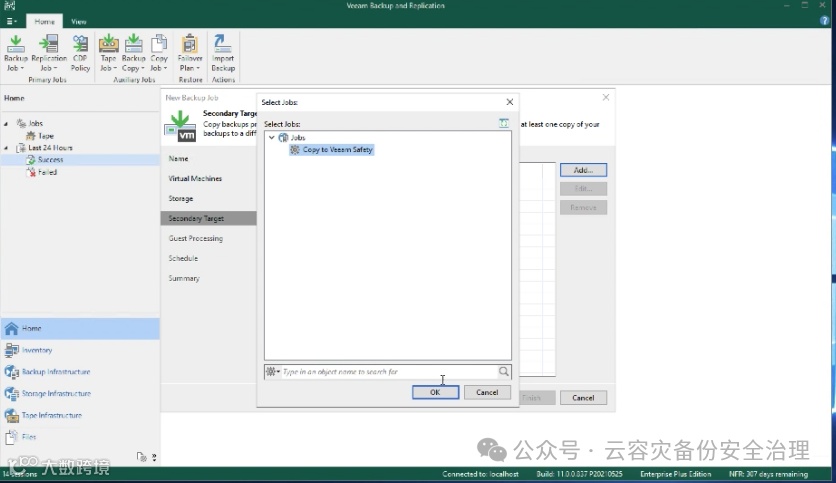Screen dimensions: 836x483
Task: Click NFR days remaining status text
Action: tap(768, 474)
